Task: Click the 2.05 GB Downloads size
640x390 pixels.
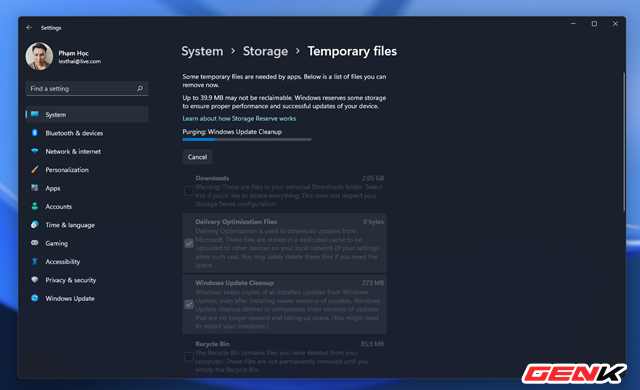Action: point(373,178)
